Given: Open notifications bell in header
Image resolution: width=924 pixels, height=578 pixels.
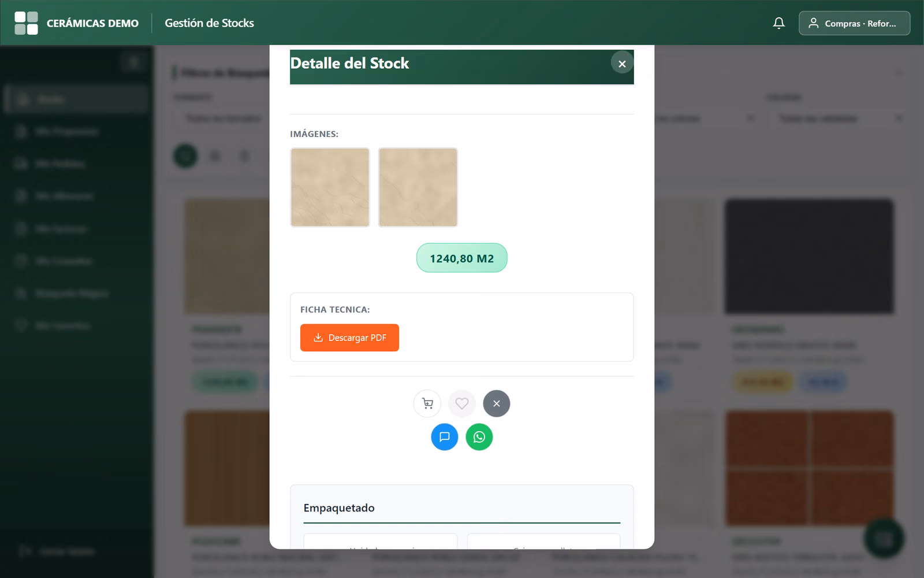Looking at the screenshot, I should 779,23.
